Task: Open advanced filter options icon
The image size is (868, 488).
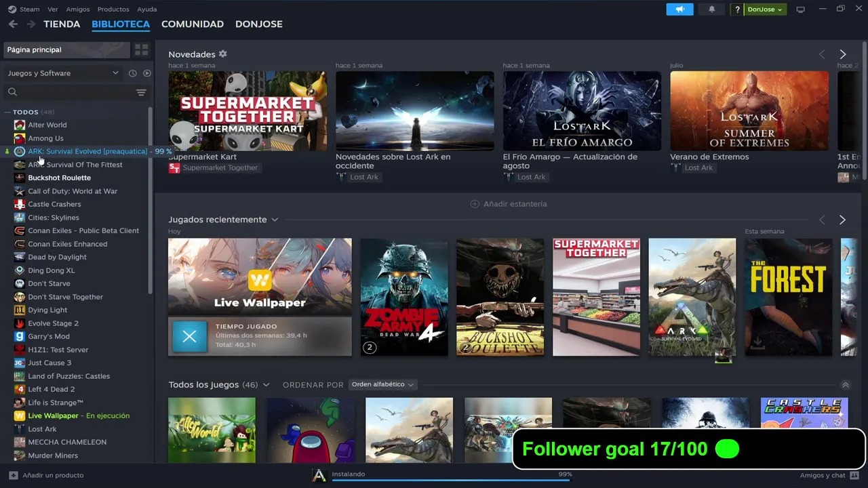Action: 141,92
